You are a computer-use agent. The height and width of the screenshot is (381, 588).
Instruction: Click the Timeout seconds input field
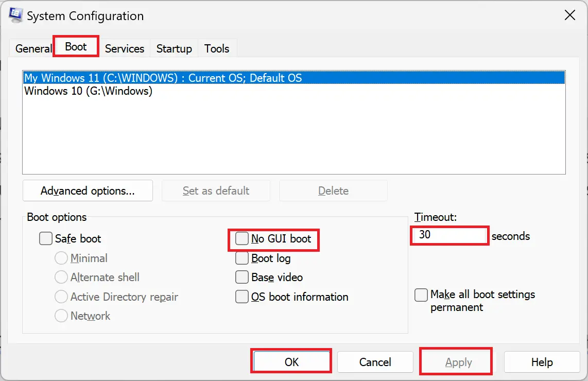[448, 235]
